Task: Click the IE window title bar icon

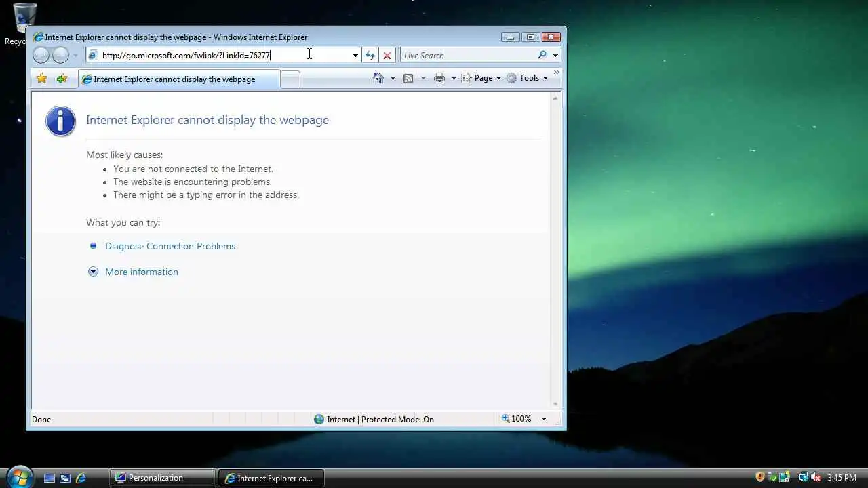Action: (x=38, y=37)
